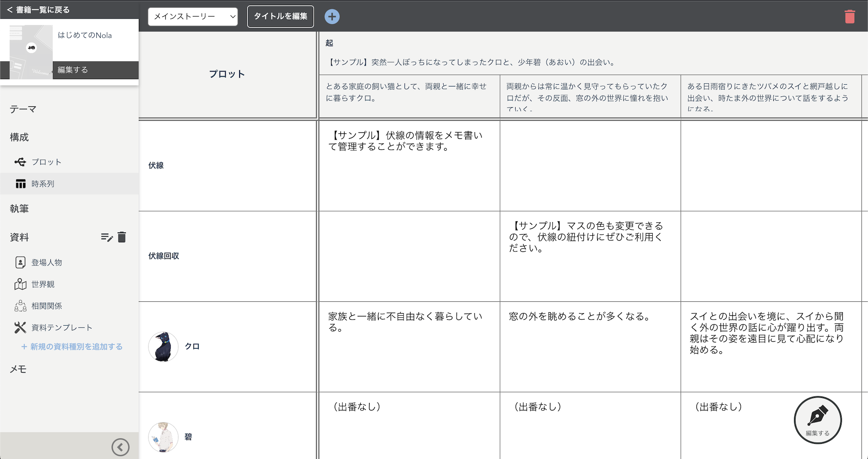The image size is (868, 459).
Task: Click cell 伏線の情報をメモ書い
Action: coord(409,166)
